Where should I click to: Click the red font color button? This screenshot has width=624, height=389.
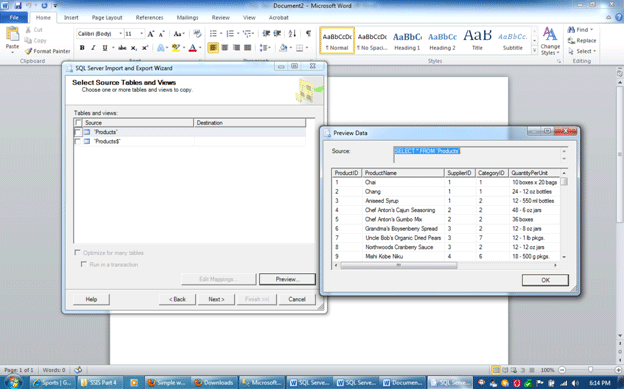point(193,48)
